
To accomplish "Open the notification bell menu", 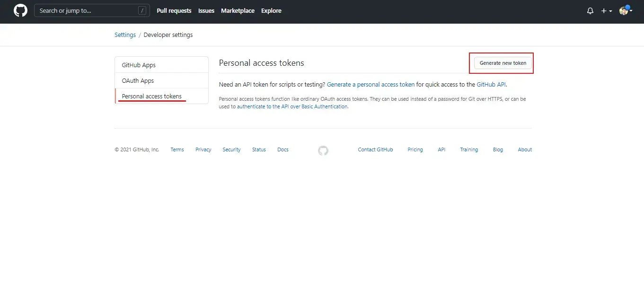I will (x=590, y=10).
